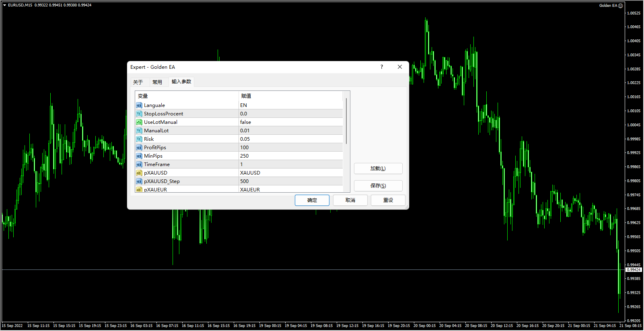Click the StopLossProcent double type icon
This screenshot has width=644, height=331.
click(139, 114)
